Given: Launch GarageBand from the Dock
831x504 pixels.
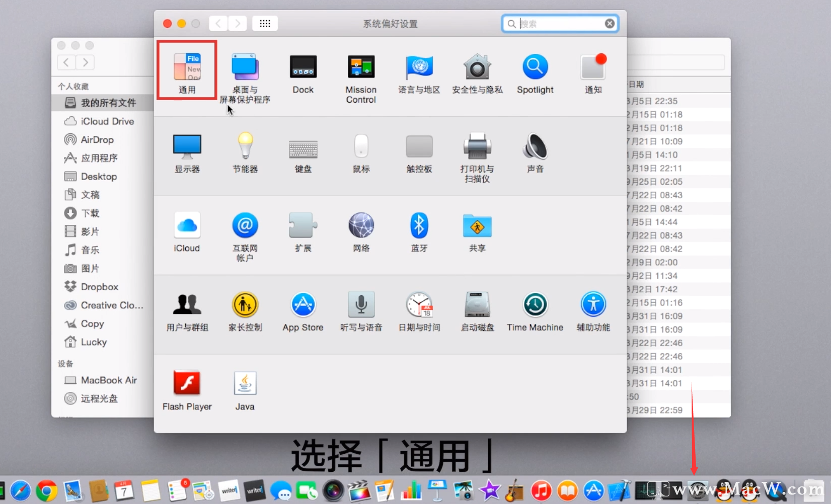Looking at the screenshot, I should [x=514, y=490].
